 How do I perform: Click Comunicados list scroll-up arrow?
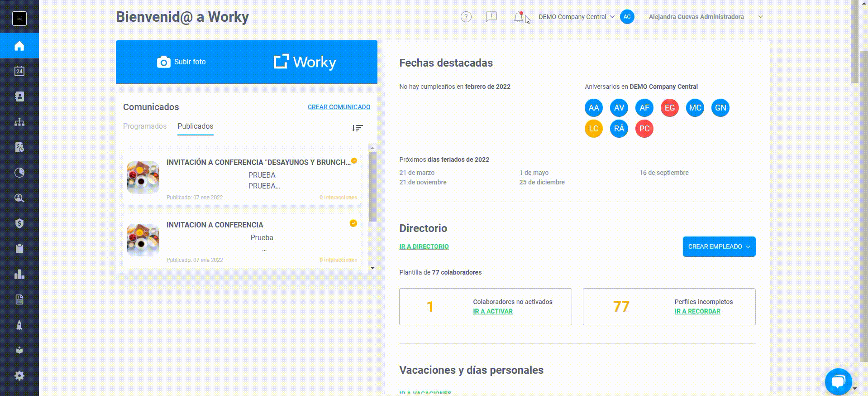(x=372, y=148)
